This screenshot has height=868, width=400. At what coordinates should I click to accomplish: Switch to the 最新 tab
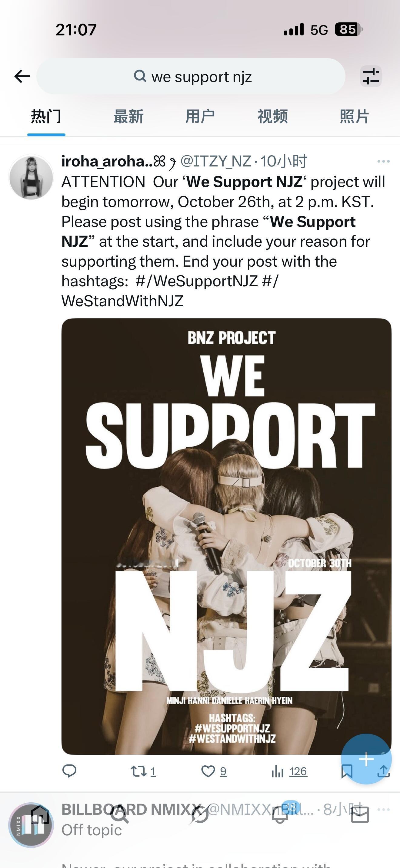coord(128,117)
